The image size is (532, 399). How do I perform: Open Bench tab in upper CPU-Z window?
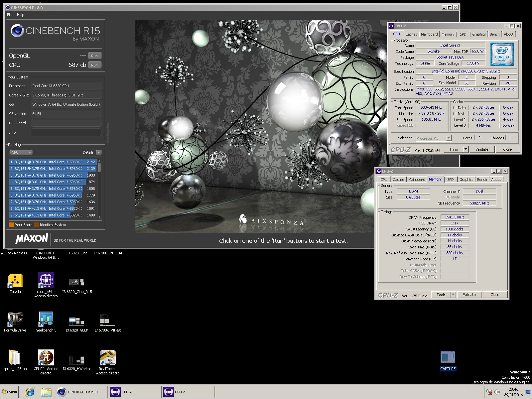[495, 34]
